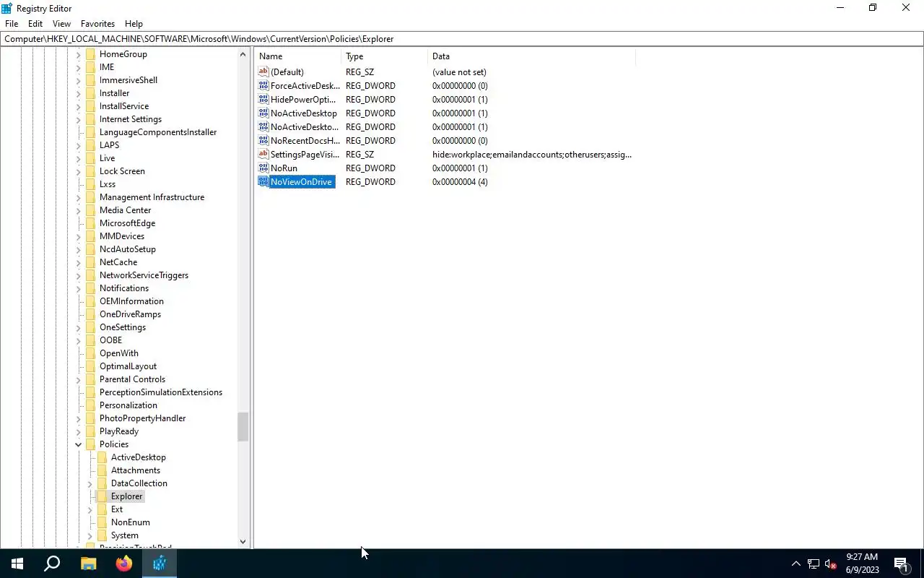Click the Explorer folder icon in tree
The width and height of the screenshot is (924, 578).
[x=102, y=496]
